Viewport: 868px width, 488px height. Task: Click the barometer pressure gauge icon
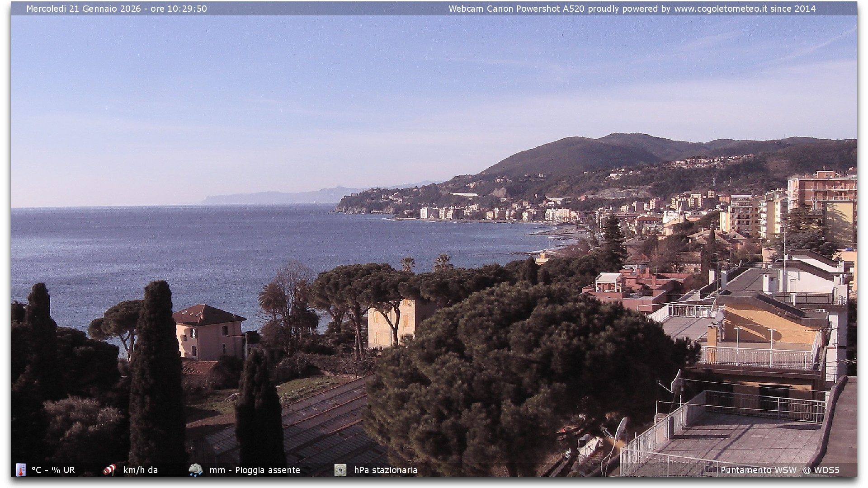pos(340,470)
